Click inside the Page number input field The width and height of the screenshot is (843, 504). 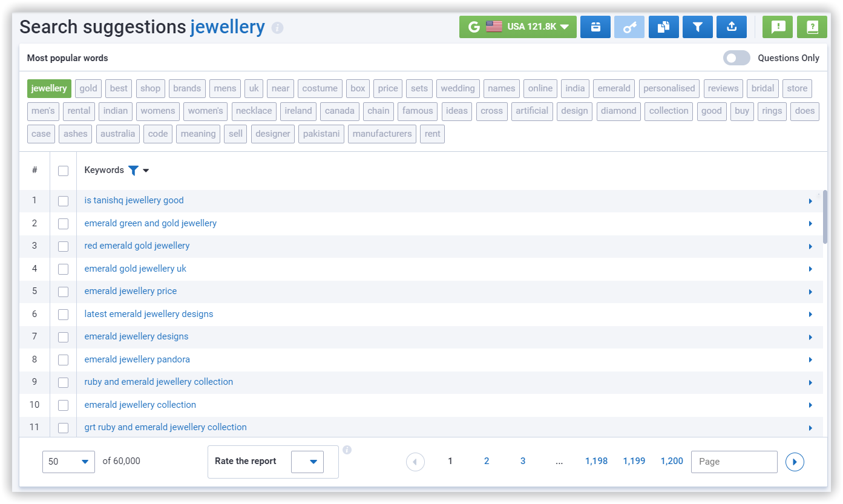[733, 461]
